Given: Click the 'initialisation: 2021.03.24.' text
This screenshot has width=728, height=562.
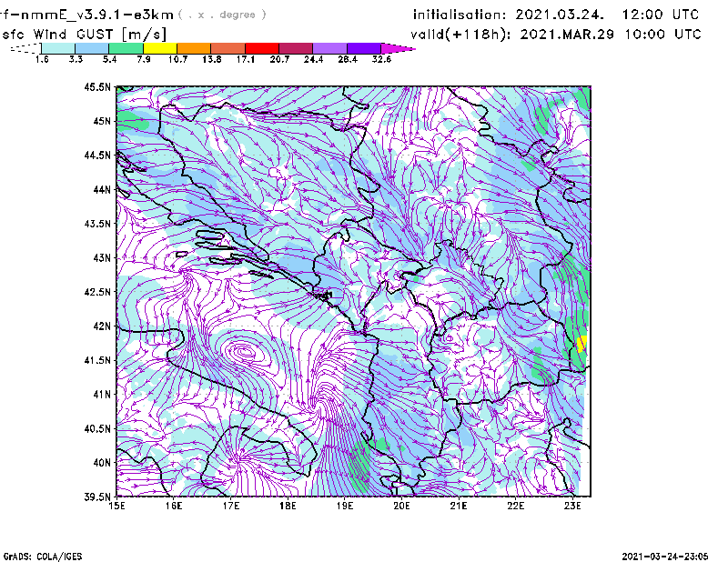Looking at the screenshot, I should pos(509,15).
